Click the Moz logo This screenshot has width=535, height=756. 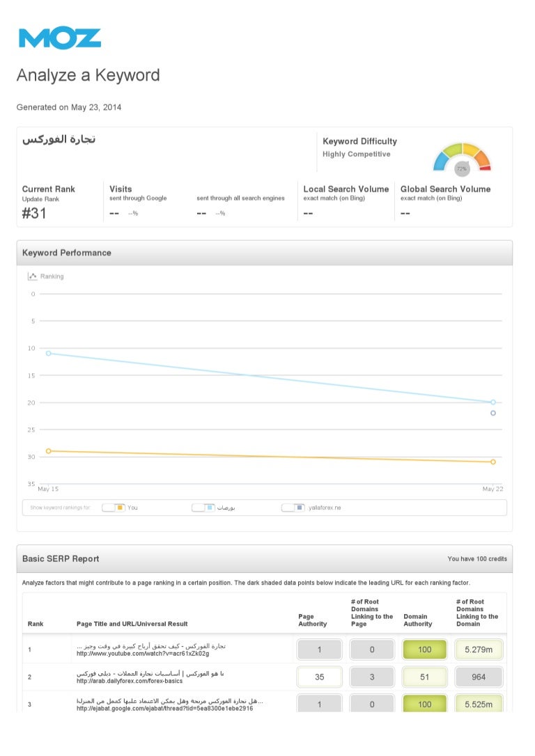(60, 38)
